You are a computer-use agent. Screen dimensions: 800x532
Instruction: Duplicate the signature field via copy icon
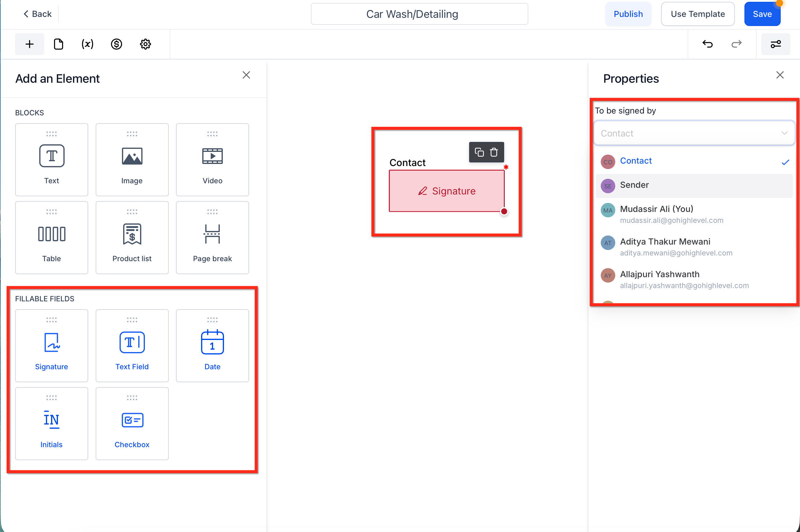(x=479, y=152)
